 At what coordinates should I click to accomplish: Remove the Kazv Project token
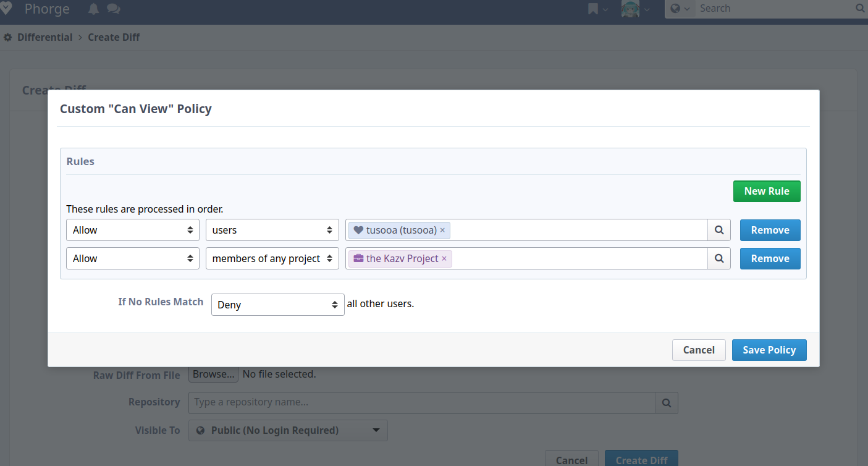tap(444, 258)
